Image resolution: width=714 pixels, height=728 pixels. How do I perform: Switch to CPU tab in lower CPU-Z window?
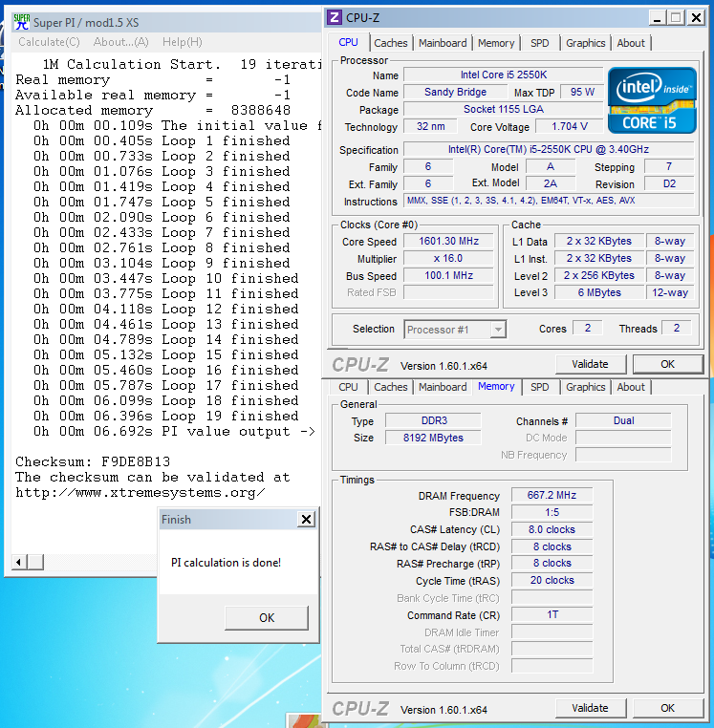349,387
